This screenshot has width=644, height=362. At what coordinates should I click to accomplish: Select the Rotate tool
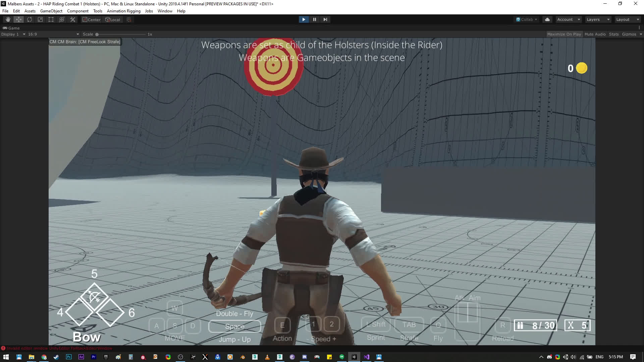point(30,19)
